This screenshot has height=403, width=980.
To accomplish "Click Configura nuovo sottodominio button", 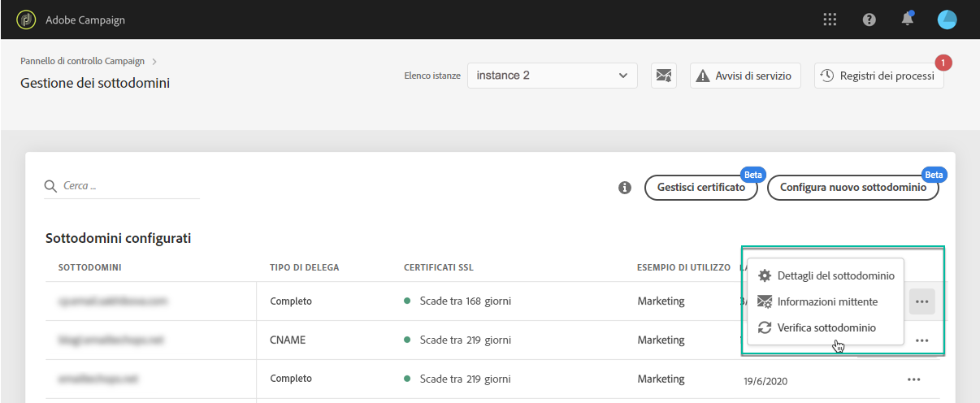I will coord(852,188).
